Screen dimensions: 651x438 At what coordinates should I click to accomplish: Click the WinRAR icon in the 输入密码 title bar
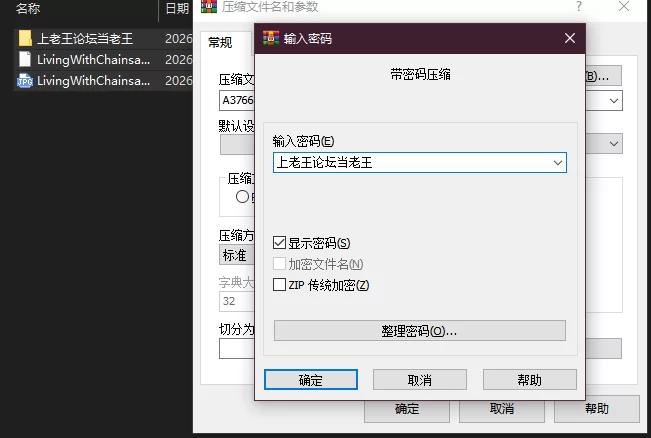pos(271,38)
